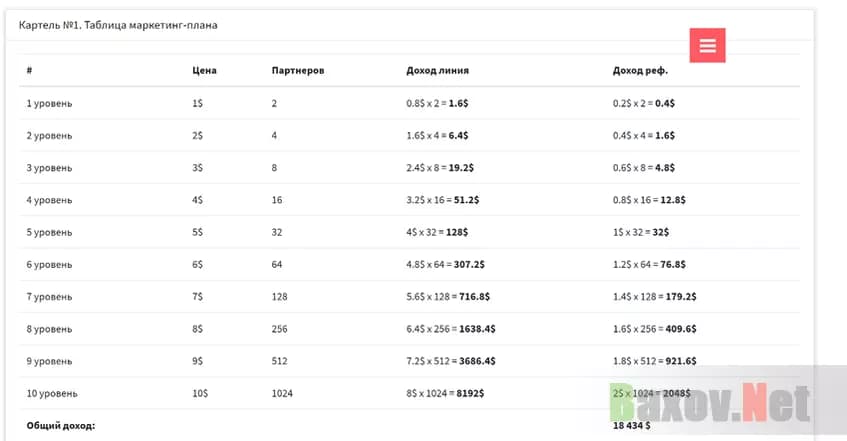The image size is (847, 441).
Task: Click the 'Общий доход:' total label
Action: [60, 426]
